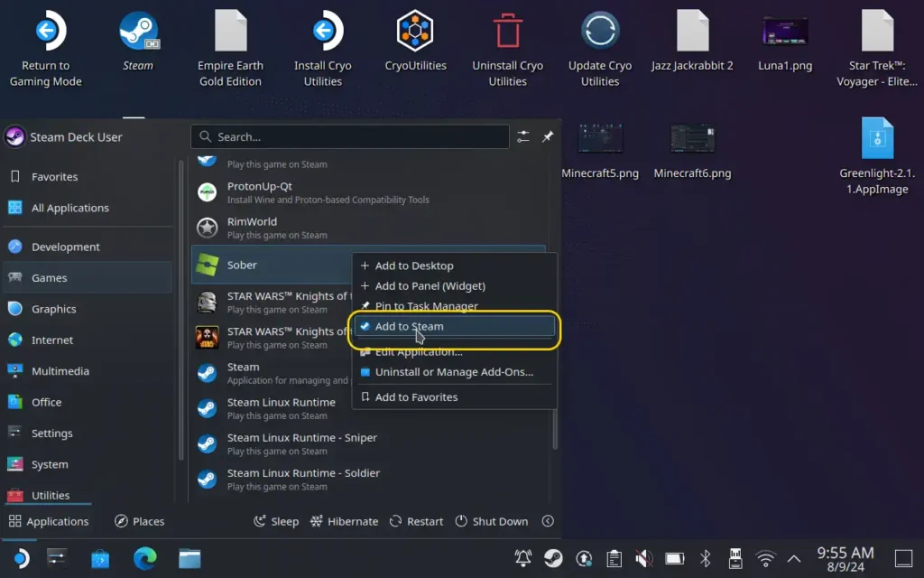924x578 pixels.
Task: Click the Sober application entry
Action: coord(272,265)
